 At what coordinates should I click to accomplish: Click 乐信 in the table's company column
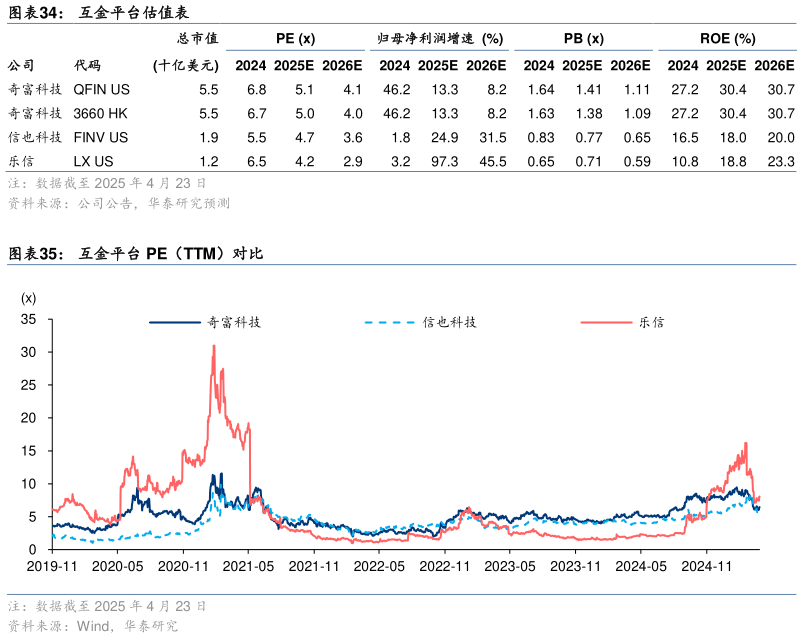tap(21, 162)
